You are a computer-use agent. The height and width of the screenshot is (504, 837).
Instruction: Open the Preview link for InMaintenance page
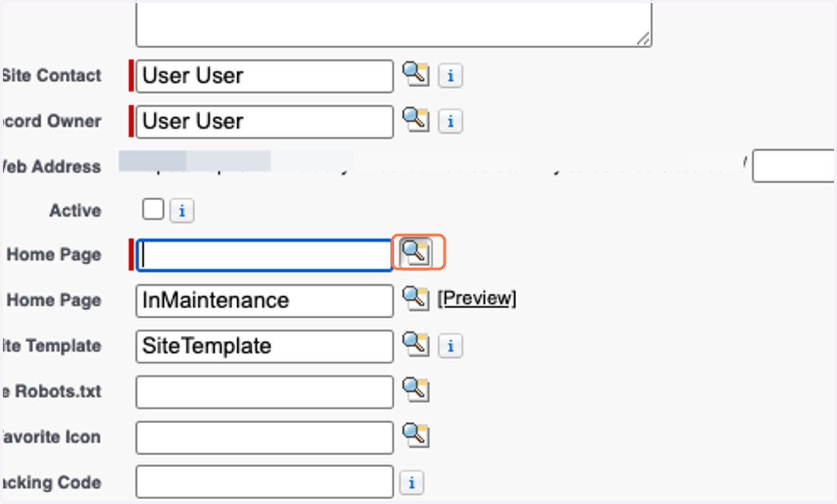point(477,298)
